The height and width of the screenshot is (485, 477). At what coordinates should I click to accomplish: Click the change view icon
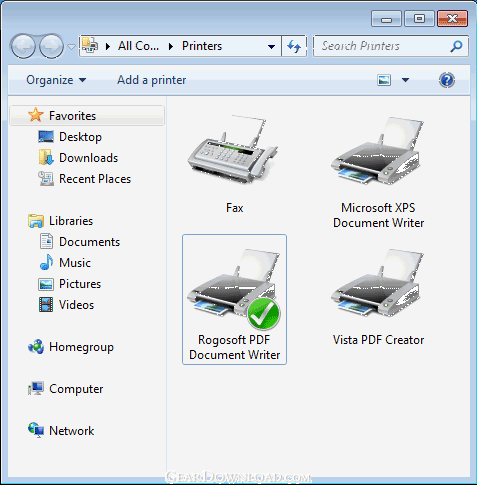tap(384, 80)
